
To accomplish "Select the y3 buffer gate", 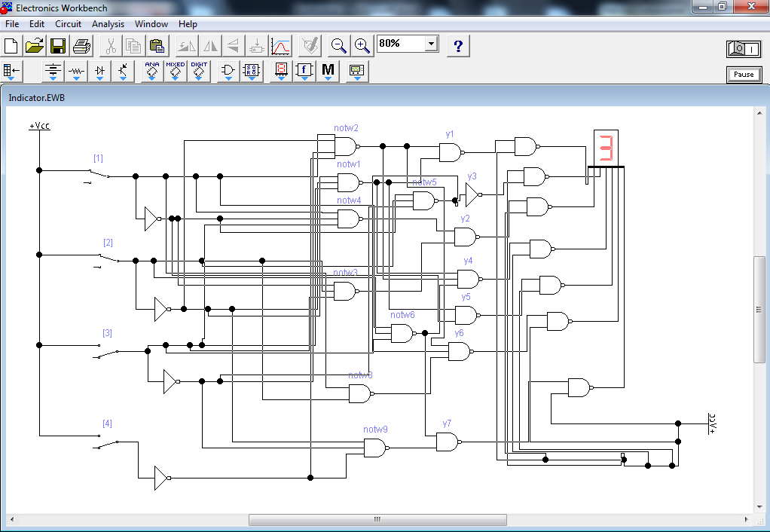I will tap(473, 194).
